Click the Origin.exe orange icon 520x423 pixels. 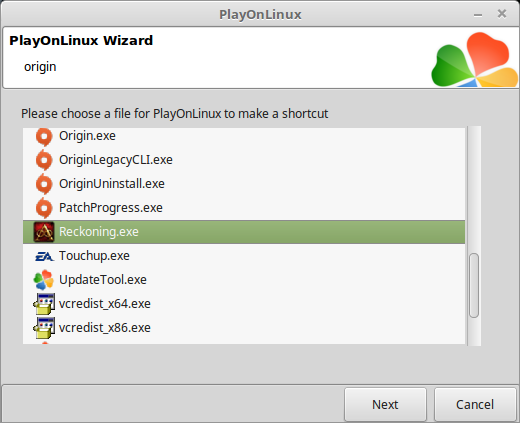44,137
